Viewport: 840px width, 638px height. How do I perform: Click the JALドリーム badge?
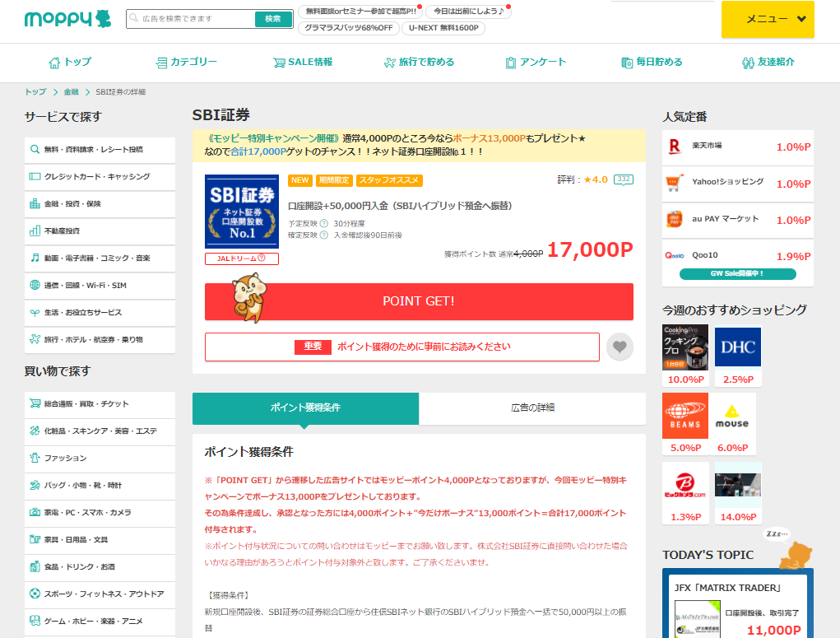(242, 258)
